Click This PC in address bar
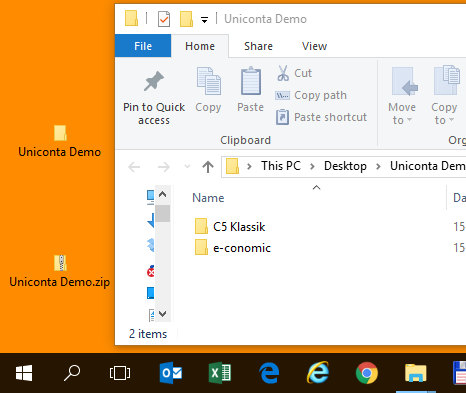 [281, 166]
